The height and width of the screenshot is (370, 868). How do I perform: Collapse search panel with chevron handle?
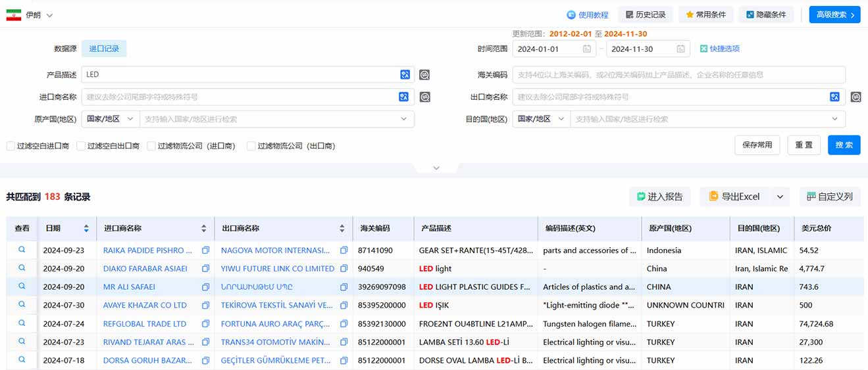(436, 168)
